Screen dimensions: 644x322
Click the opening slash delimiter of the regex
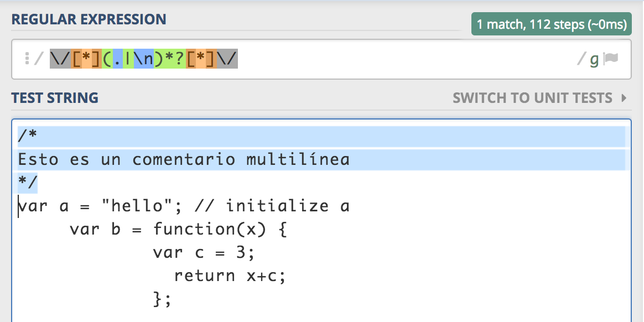click(38, 59)
